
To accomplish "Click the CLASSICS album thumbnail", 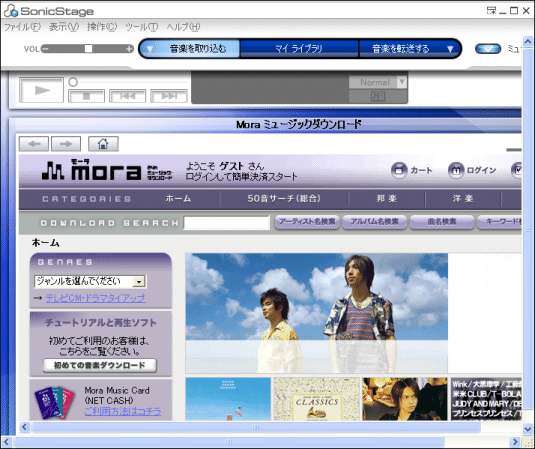I will (x=316, y=399).
